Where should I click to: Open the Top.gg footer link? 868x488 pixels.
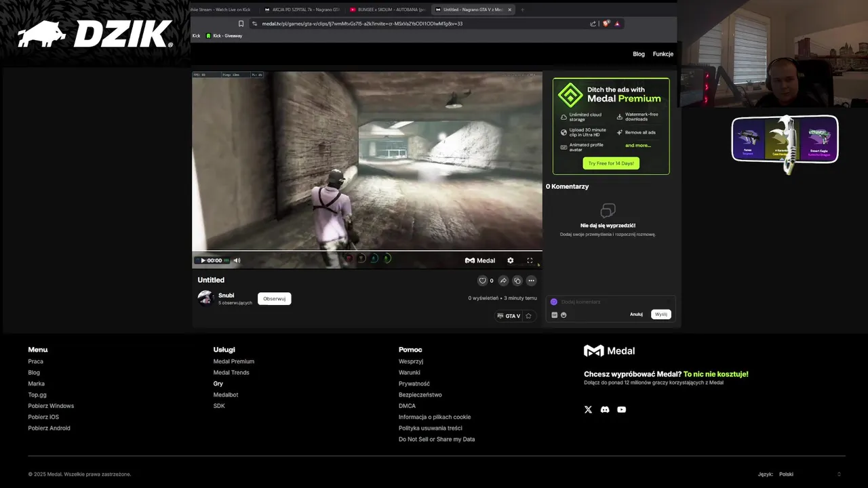click(37, 394)
